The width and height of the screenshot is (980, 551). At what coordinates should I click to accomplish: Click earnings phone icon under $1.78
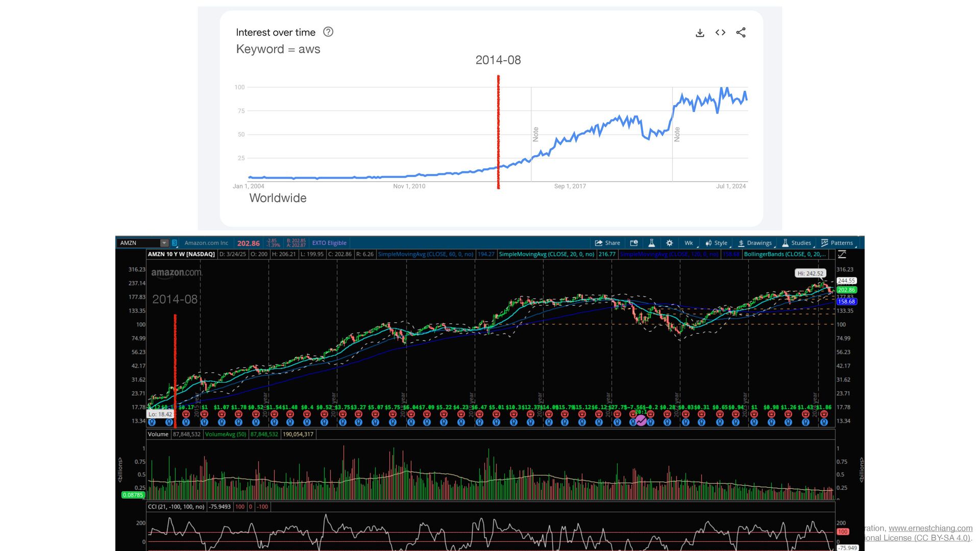point(238,414)
